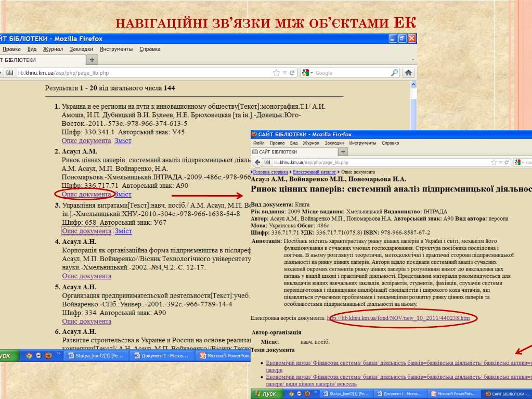Click the scroll-up arrow in the back window
Viewport: 532px width, 399px height.
click(413, 84)
